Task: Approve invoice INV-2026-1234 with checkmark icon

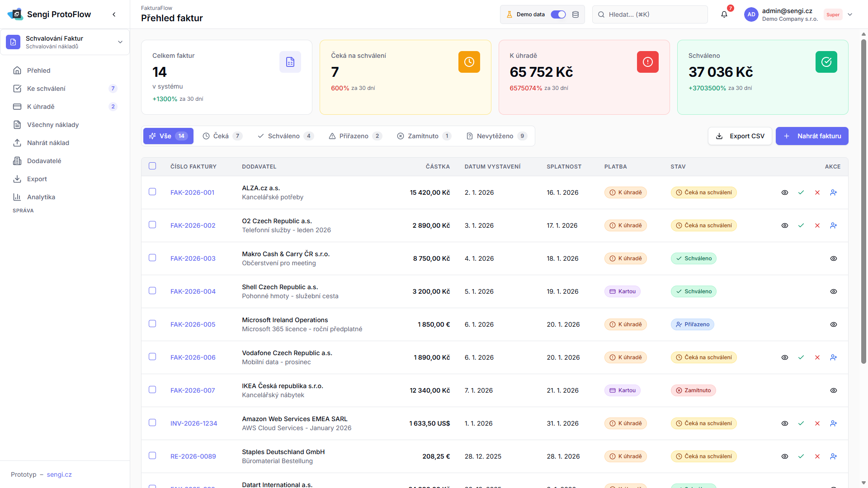Action: tap(801, 423)
